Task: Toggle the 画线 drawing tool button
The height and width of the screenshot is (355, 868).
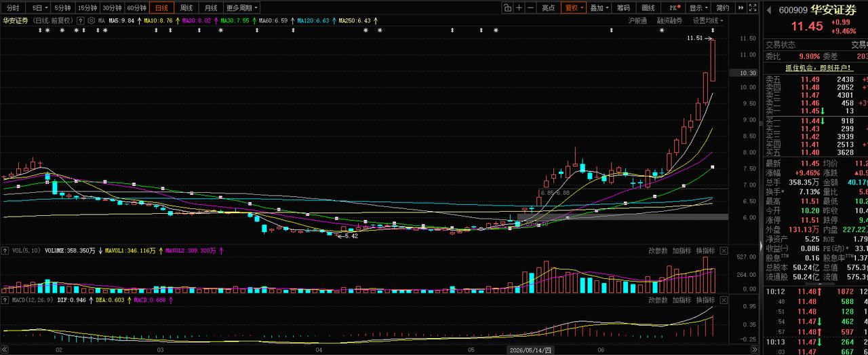Action: (649, 8)
